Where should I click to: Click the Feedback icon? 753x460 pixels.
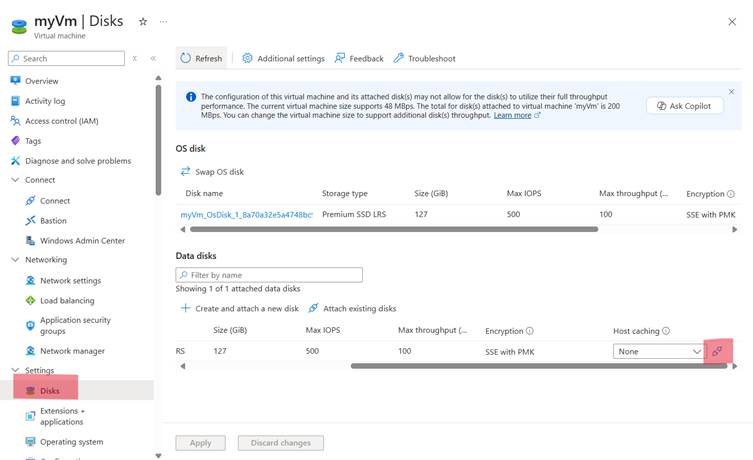click(340, 58)
